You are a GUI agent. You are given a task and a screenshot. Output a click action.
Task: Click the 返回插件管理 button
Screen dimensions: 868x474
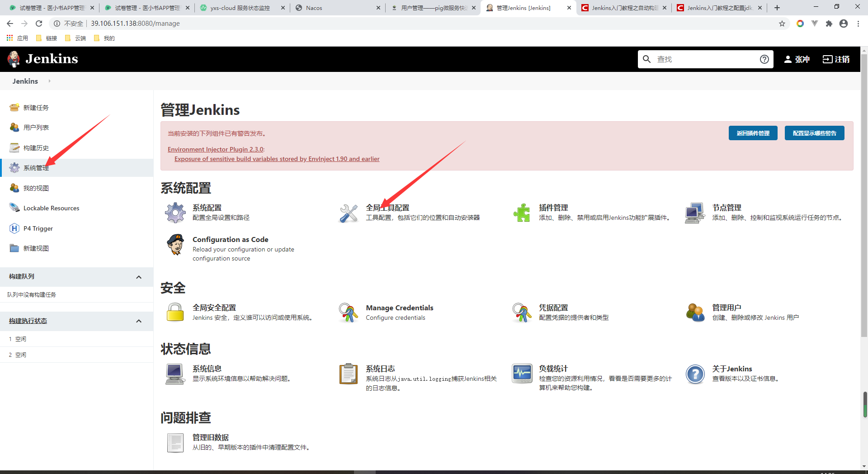coord(753,133)
